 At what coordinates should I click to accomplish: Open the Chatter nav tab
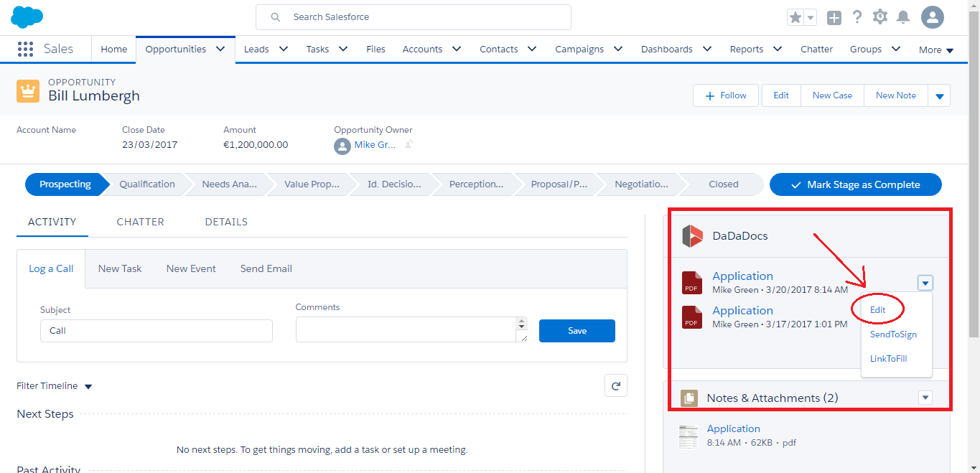[817, 50]
